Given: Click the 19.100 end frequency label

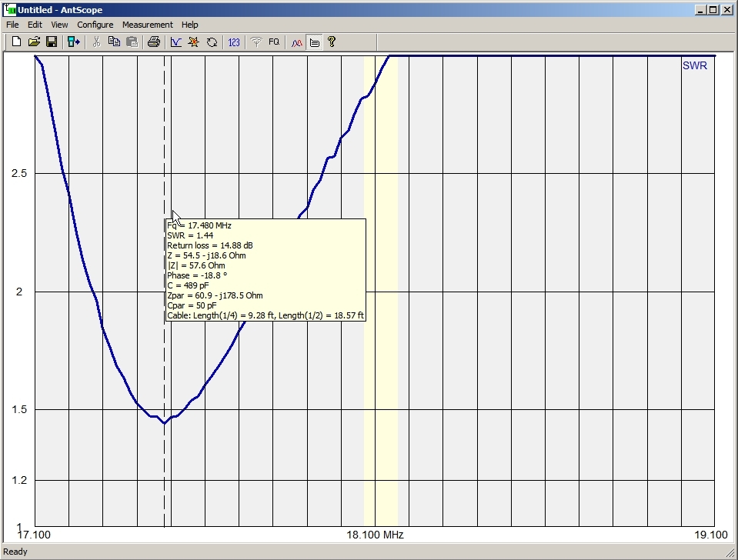Looking at the screenshot, I should [x=711, y=535].
